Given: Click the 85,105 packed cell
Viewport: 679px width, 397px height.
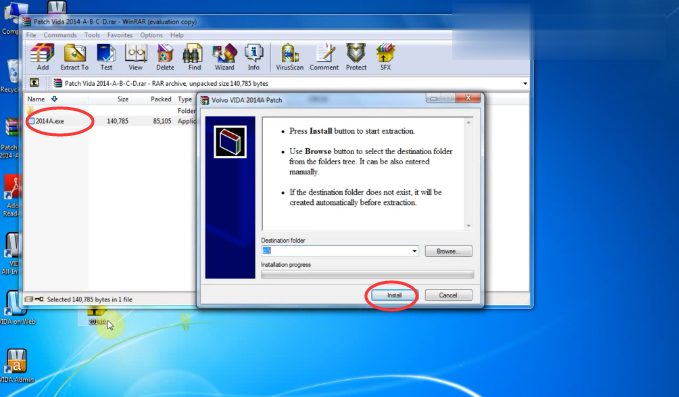Looking at the screenshot, I should (x=162, y=121).
